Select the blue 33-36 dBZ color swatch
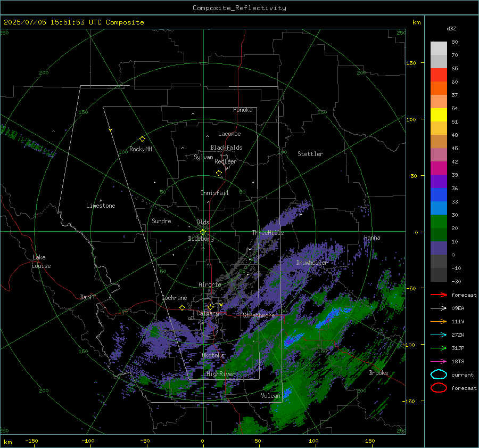This screenshot has width=479, height=448. [439, 195]
